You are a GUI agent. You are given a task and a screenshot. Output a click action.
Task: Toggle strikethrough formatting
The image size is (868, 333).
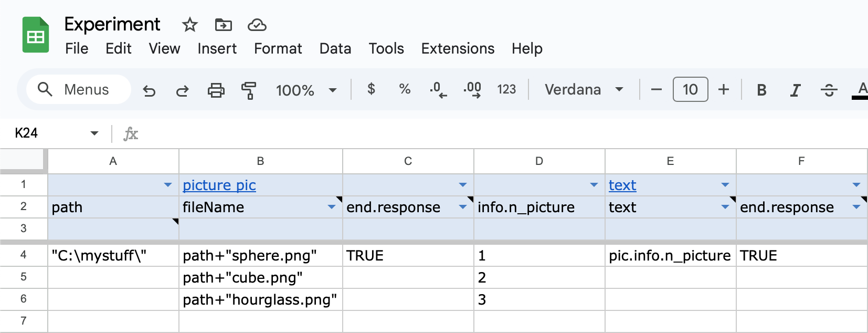tap(829, 90)
